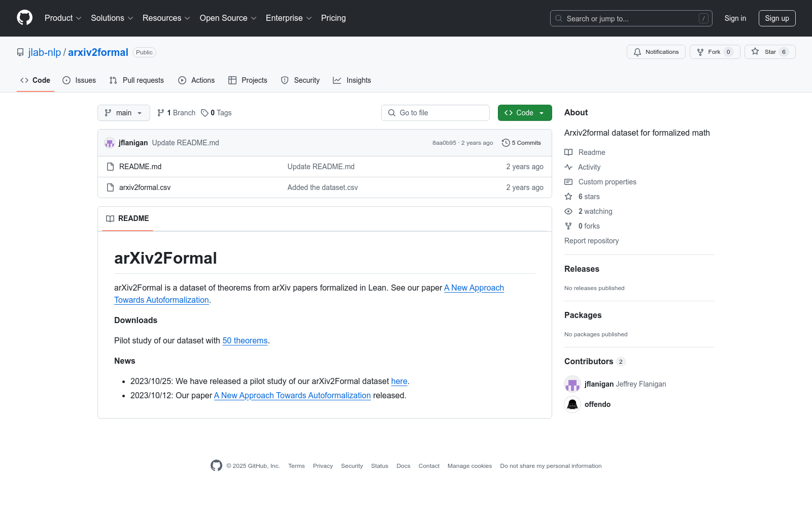Click the tag icon beside 0 Tags

205,113
